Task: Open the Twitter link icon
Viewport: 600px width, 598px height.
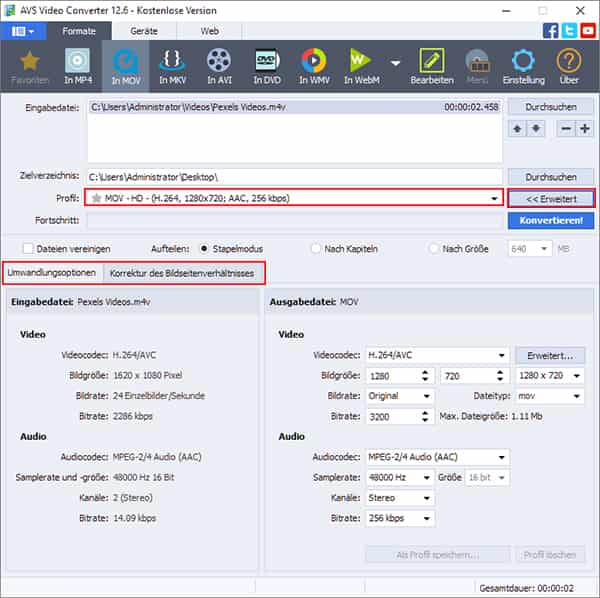Action: coord(569,31)
